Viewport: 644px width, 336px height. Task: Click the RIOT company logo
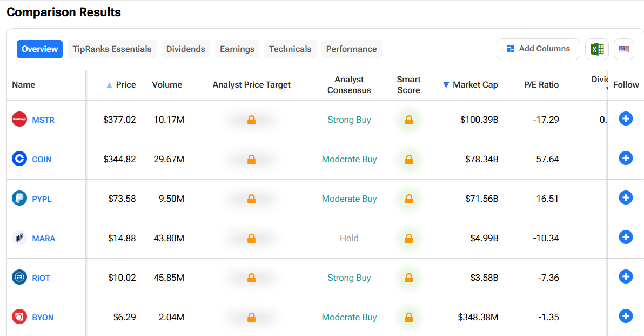coord(19,277)
